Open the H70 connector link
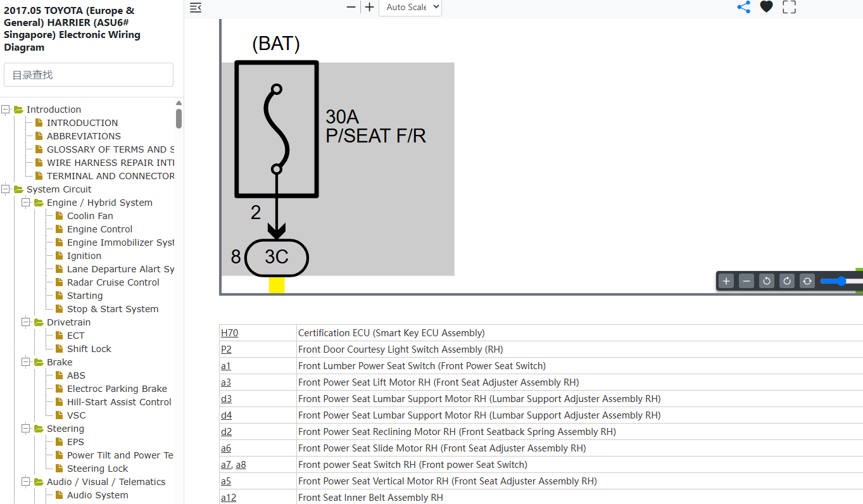 point(229,333)
